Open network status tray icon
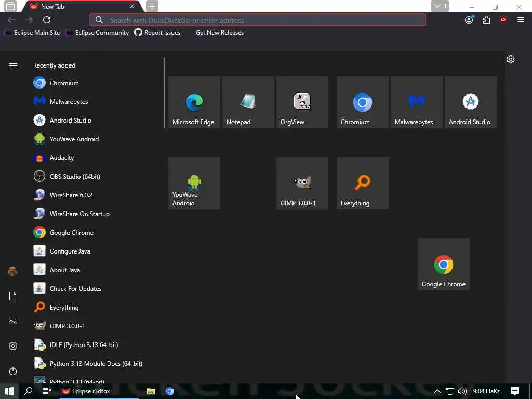The image size is (532, 399). tap(450, 391)
